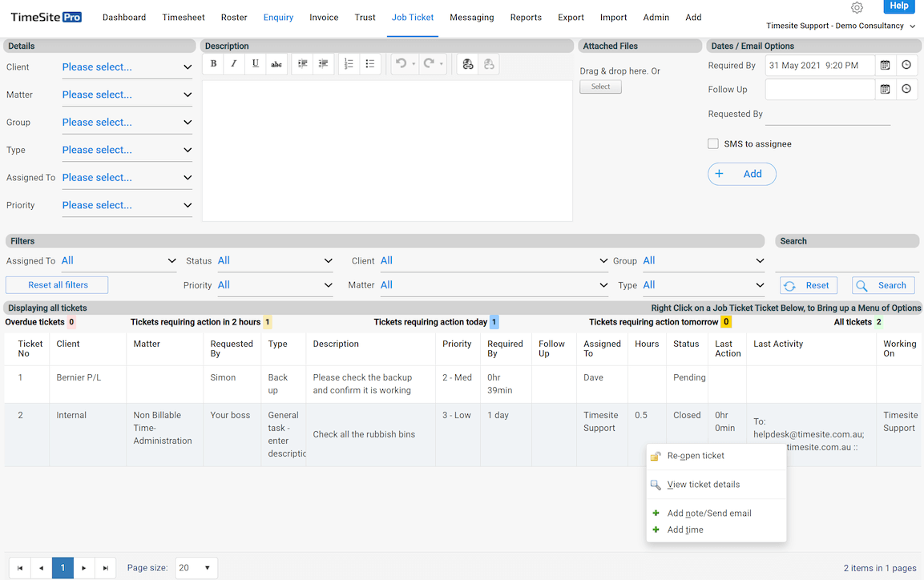Screen dimensions: 924x580
Task: Enable SMS to assignee checkbox
Action: coord(713,143)
